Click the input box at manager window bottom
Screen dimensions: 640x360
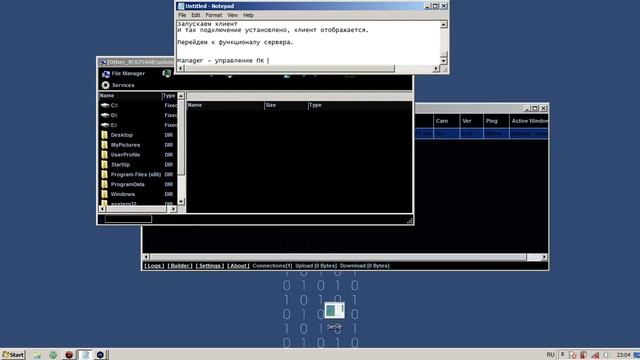[x=128, y=219]
